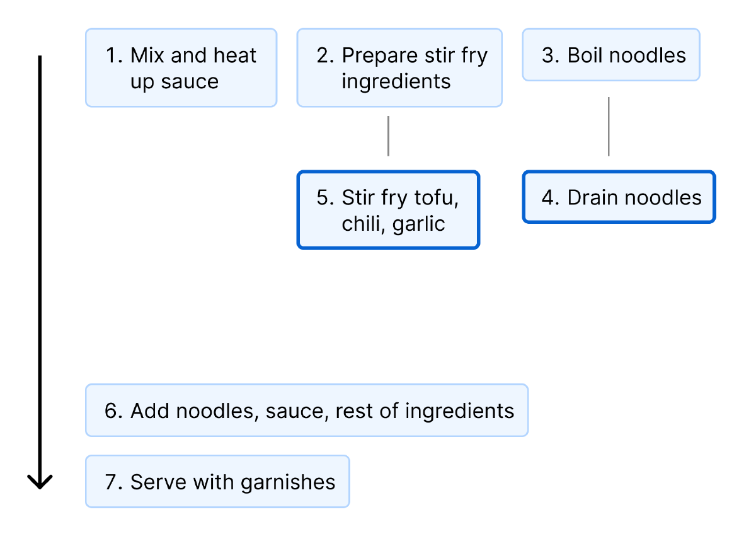Screen dimensions: 756x536
Task: Click the number '5.' in the stir fry step
Action: pyautogui.click(x=325, y=197)
